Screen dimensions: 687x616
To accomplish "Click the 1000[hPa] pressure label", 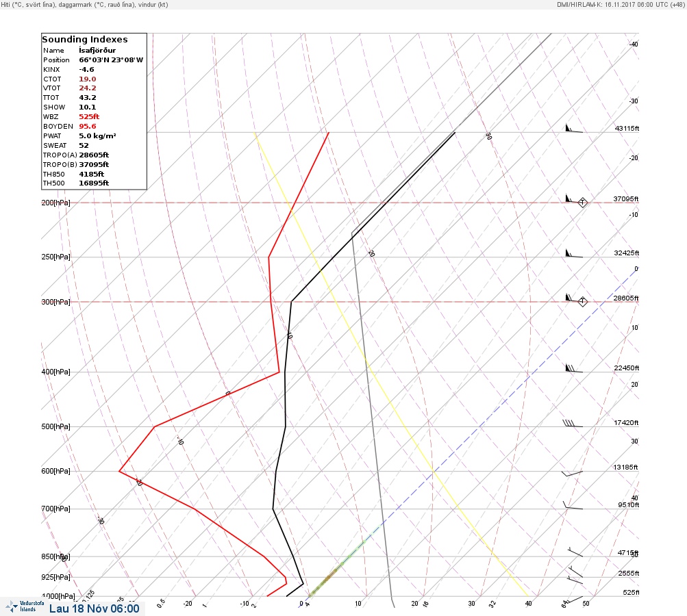I will pyautogui.click(x=58, y=596).
